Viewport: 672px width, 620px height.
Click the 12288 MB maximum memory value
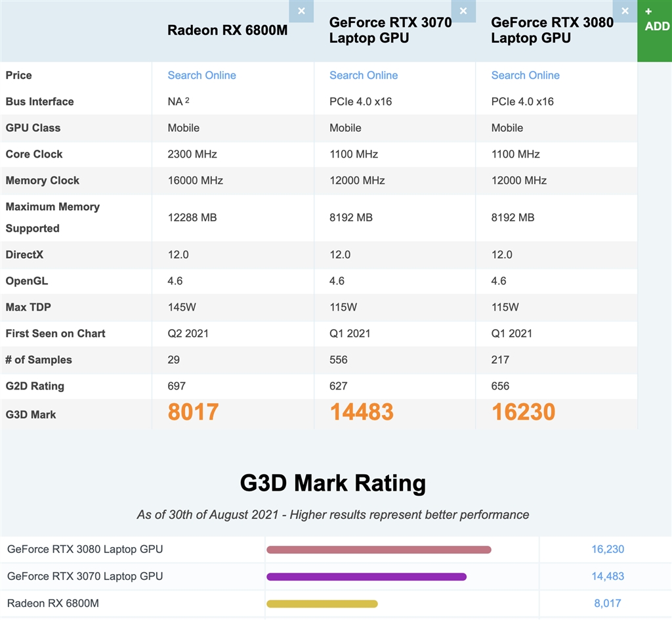click(192, 218)
